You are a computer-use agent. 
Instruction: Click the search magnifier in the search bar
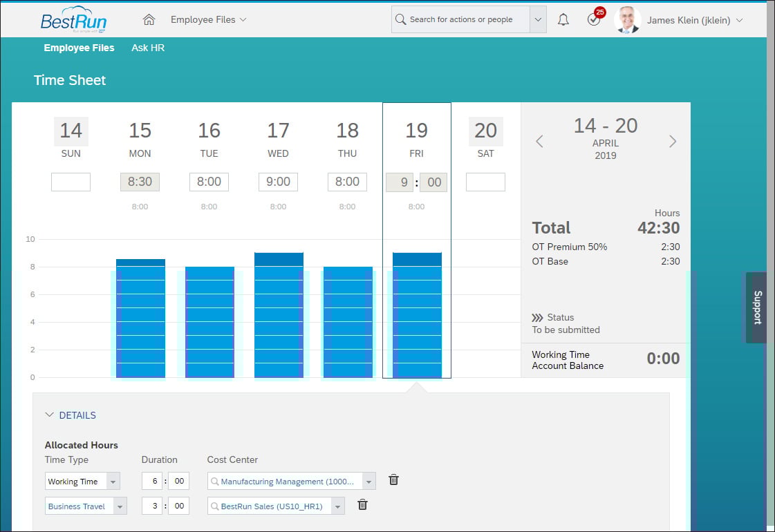click(400, 19)
